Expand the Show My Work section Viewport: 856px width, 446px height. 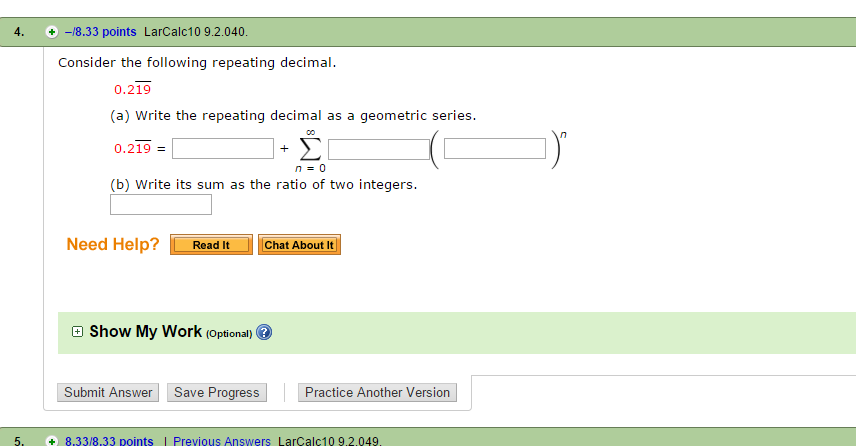(x=78, y=331)
